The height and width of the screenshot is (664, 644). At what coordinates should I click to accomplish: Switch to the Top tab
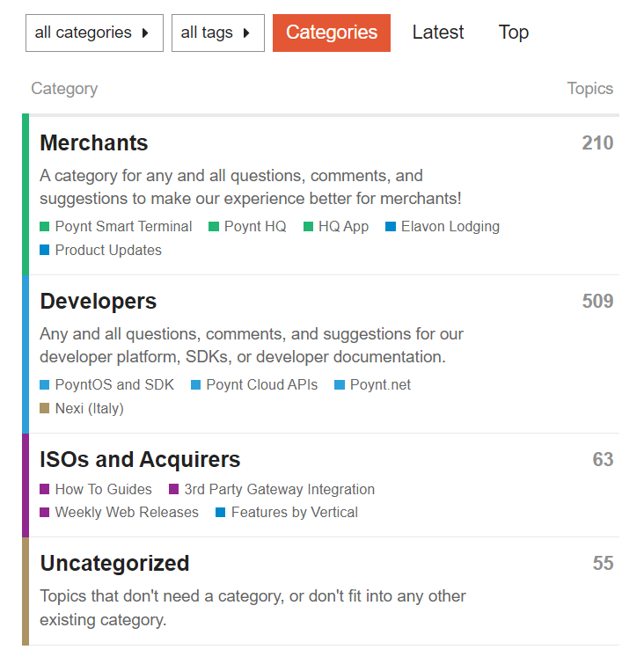point(514,33)
